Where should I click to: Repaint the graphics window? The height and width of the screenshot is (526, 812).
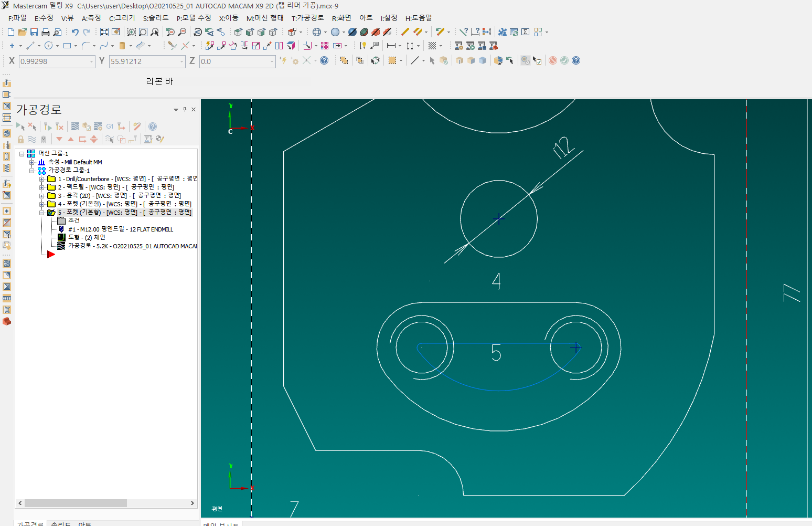[116, 32]
